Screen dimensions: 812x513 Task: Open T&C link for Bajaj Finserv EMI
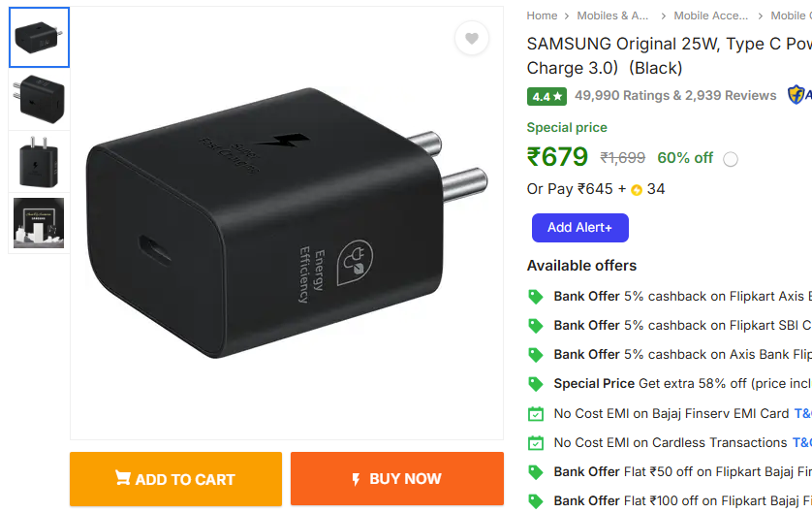(802, 413)
